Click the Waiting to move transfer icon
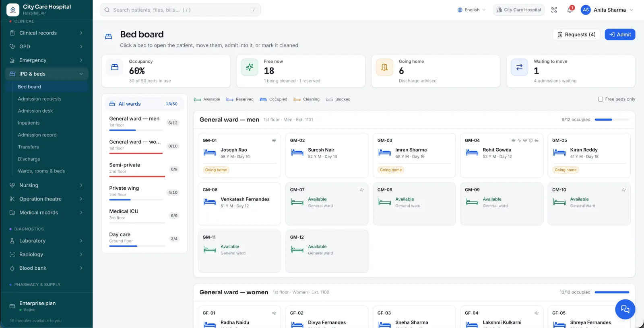The height and width of the screenshot is (328, 644). tap(519, 67)
